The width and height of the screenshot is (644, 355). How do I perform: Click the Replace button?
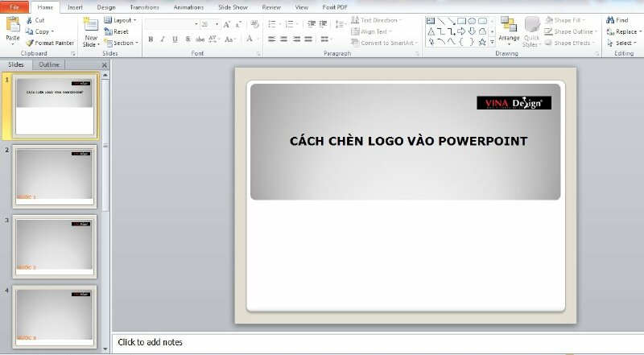[x=623, y=31]
